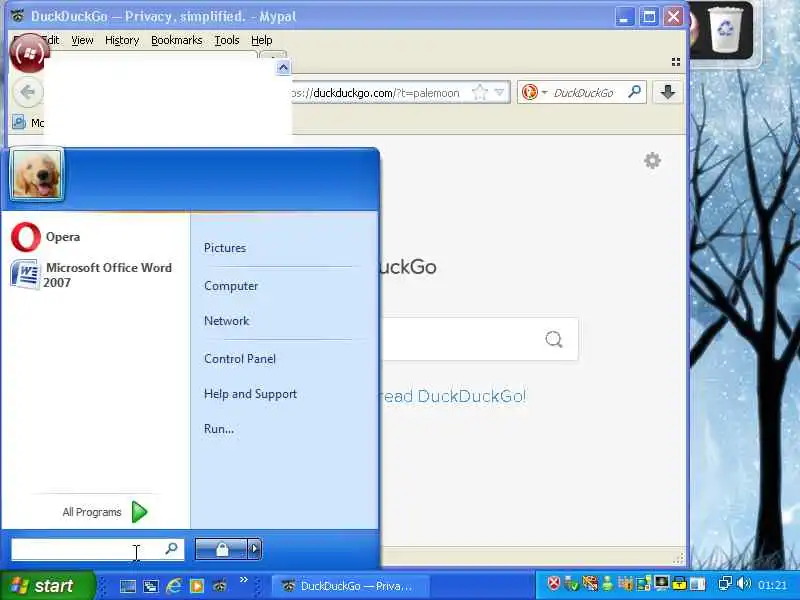The image size is (800, 600).
Task: Click the bookmark star in address bar
Action: tap(480, 92)
